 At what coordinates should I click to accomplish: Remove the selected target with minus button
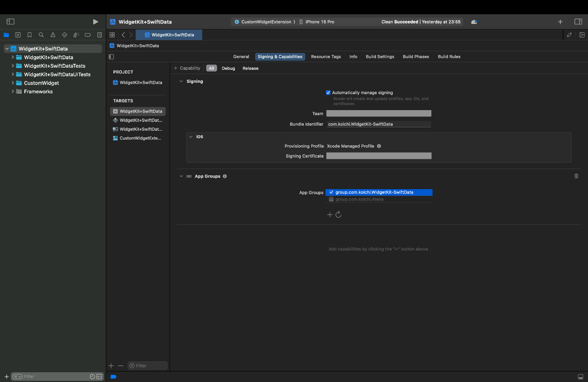(121, 366)
